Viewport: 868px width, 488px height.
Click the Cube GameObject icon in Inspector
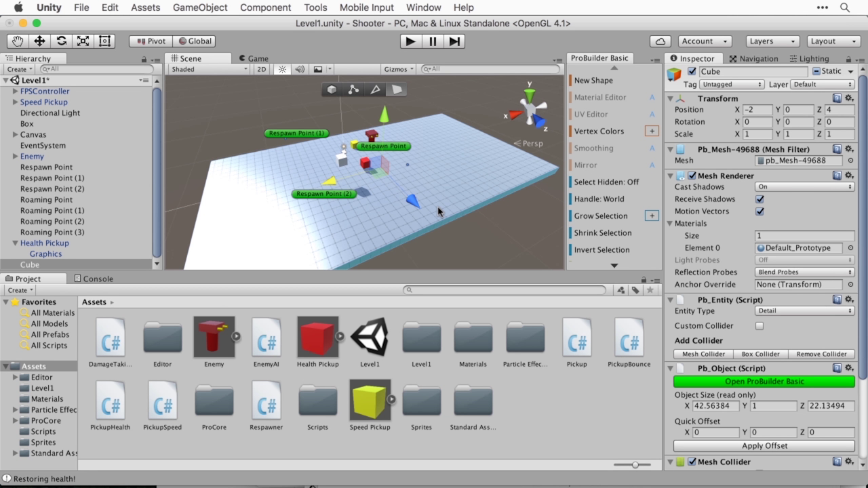(674, 75)
